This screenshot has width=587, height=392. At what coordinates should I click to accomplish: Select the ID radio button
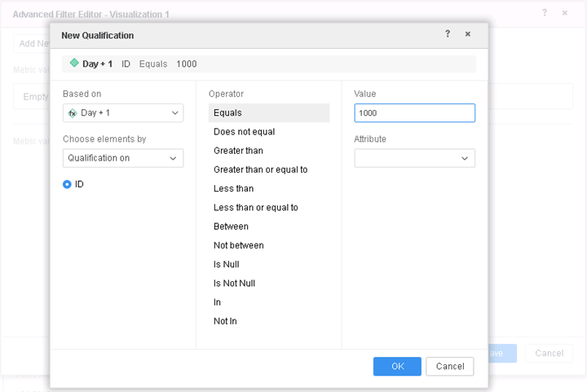point(67,184)
